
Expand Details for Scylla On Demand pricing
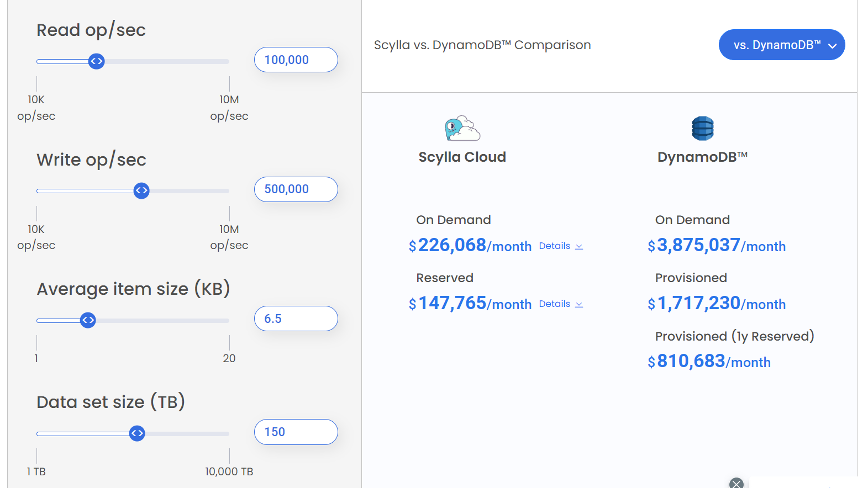561,246
